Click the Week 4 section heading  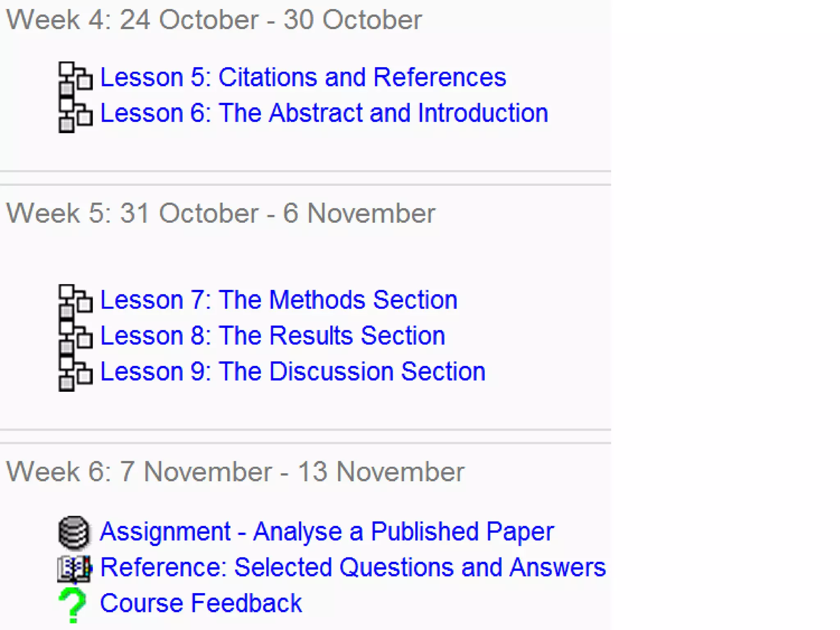214,20
